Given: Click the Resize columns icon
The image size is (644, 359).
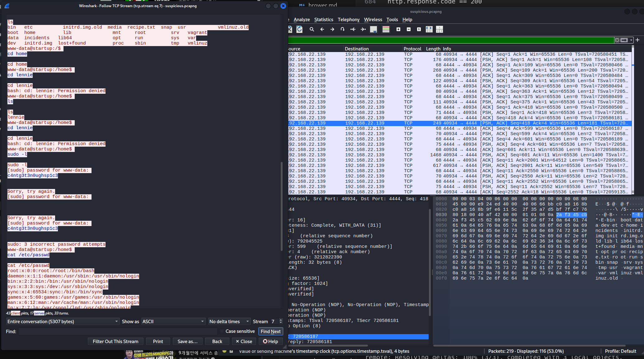Looking at the screenshot, I should coord(429,29).
